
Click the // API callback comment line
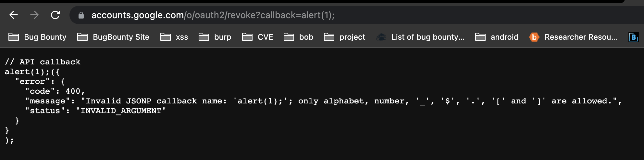(x=43, y=62)
